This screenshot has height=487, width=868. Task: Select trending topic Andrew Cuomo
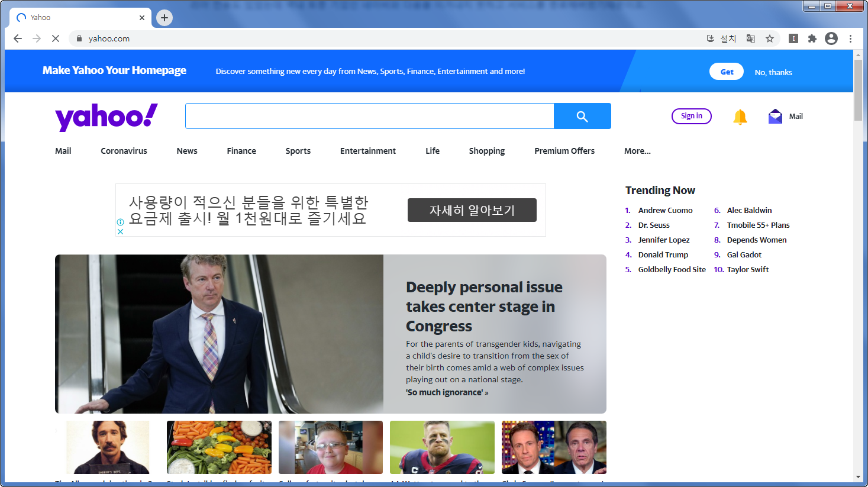[x=665, y=210]
